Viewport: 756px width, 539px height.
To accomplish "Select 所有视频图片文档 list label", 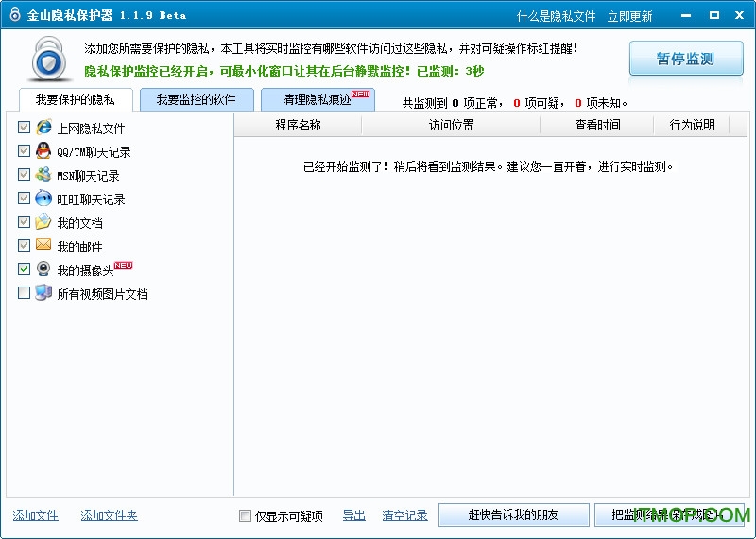I will pos(102,294).
